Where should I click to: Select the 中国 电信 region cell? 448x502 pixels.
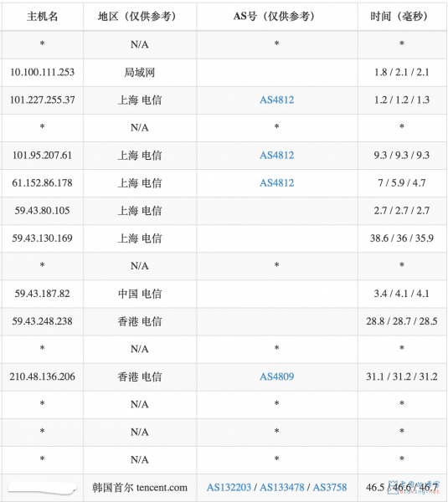(139, 294)
